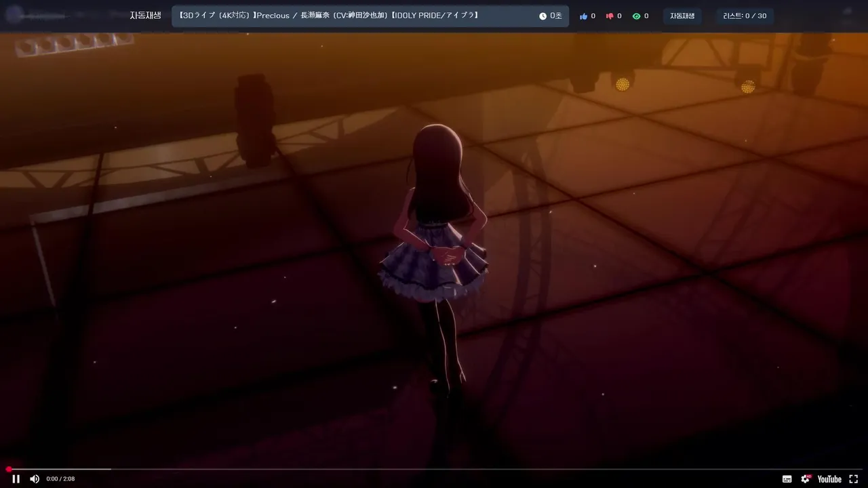
Task: Click the video frame showing the stage
Action: (434, 249)
